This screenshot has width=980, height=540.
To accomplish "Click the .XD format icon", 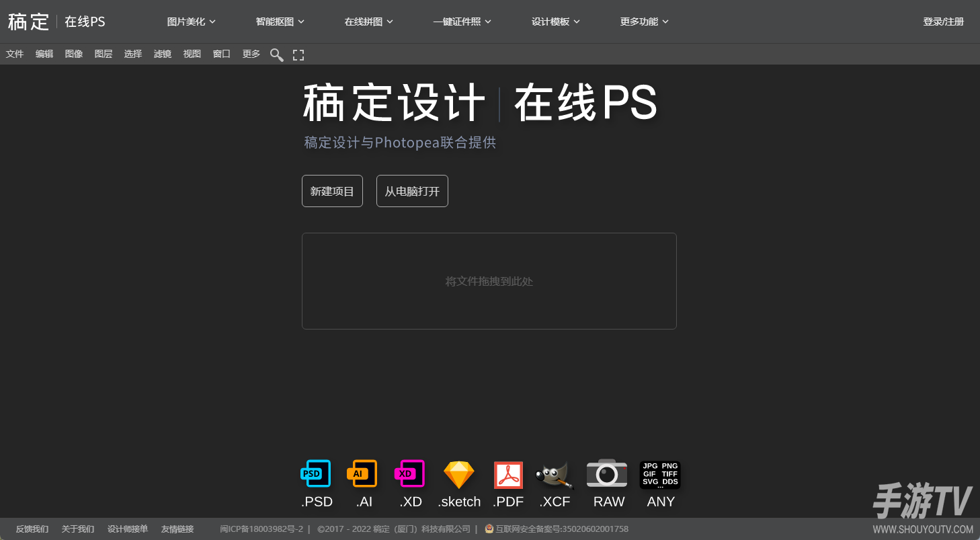I will pos(409,474).
